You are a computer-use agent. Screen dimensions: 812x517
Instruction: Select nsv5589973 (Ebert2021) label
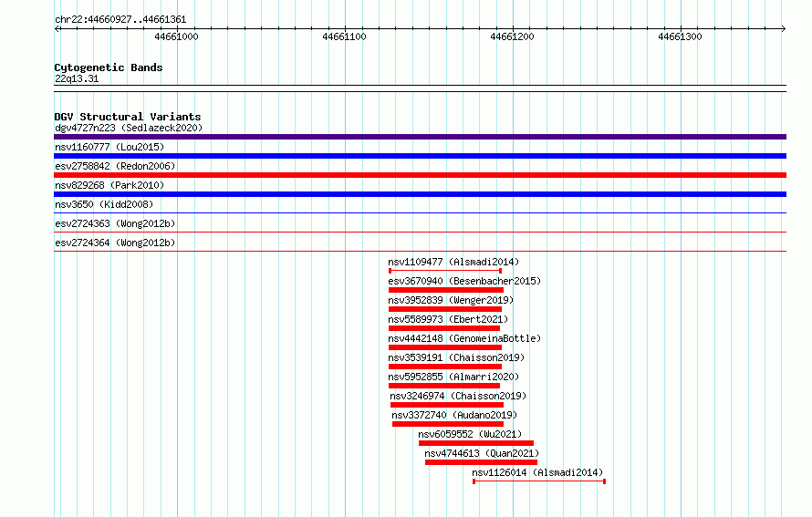click(x=449, y=319)
